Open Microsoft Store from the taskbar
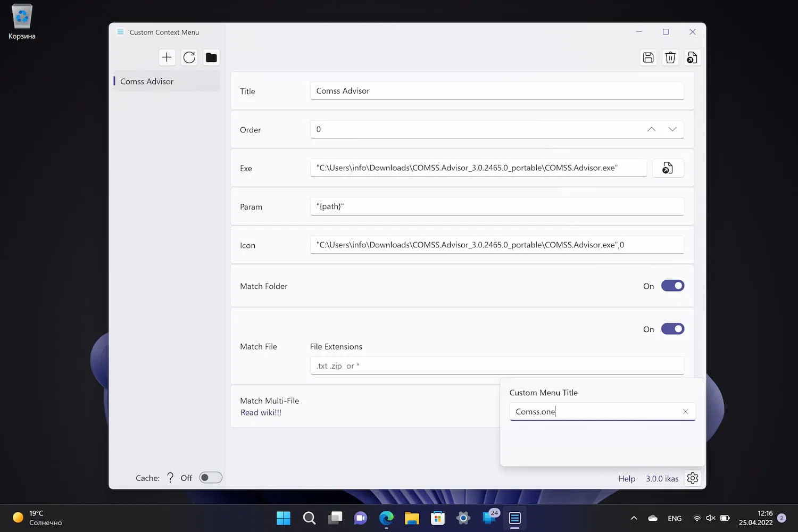Screen dimensions: 798x532 click(438, 518)
